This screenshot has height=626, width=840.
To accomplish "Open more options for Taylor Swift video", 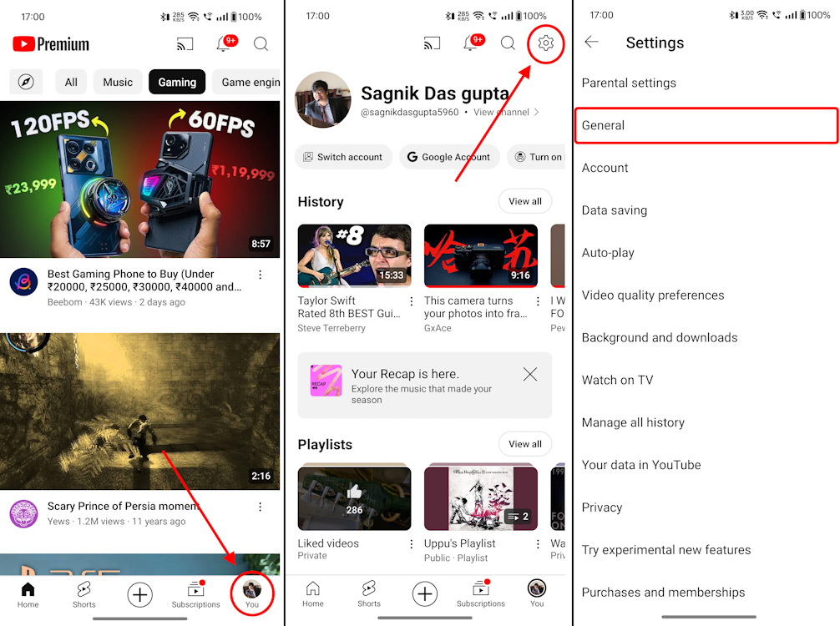I will click(x=411, y=301).
